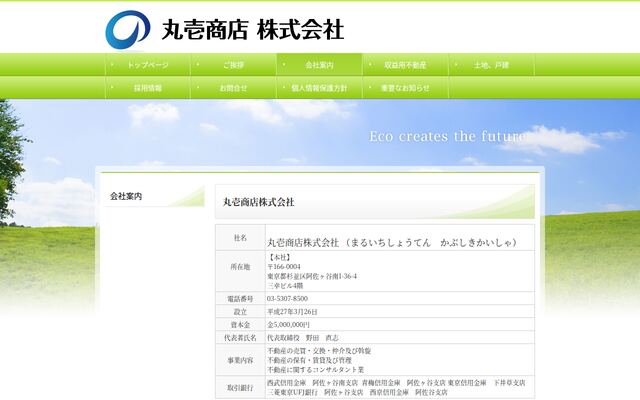
Task: Click the blue swirl company logo
Action: (x=128, y=29)
